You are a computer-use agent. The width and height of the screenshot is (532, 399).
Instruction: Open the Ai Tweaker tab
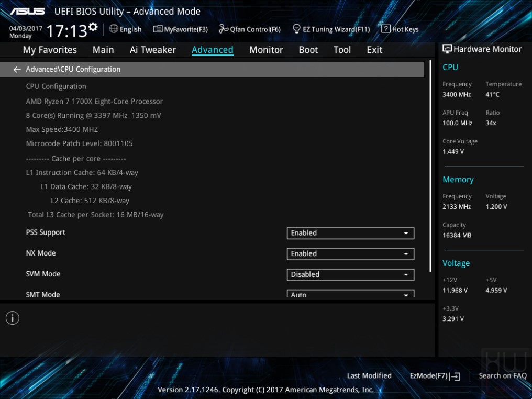[x=153, y=50]
